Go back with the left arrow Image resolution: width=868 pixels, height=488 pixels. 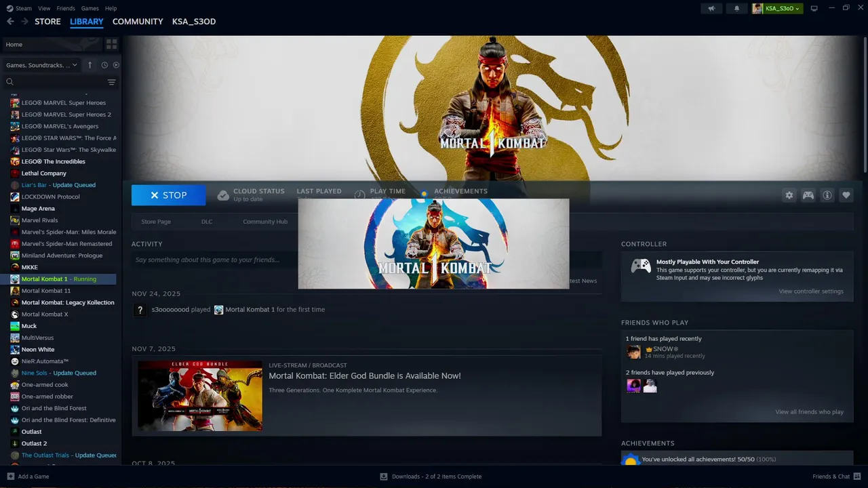pos(10,22)
